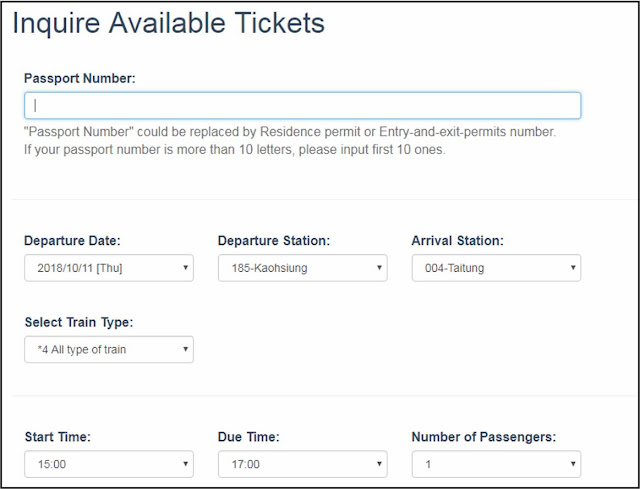Image resolution: width=640 pixels, height=489 pixels.
Task: Open the Arrival Station dropdown showing 004-Taitung
Action: [x=496, y=268]
